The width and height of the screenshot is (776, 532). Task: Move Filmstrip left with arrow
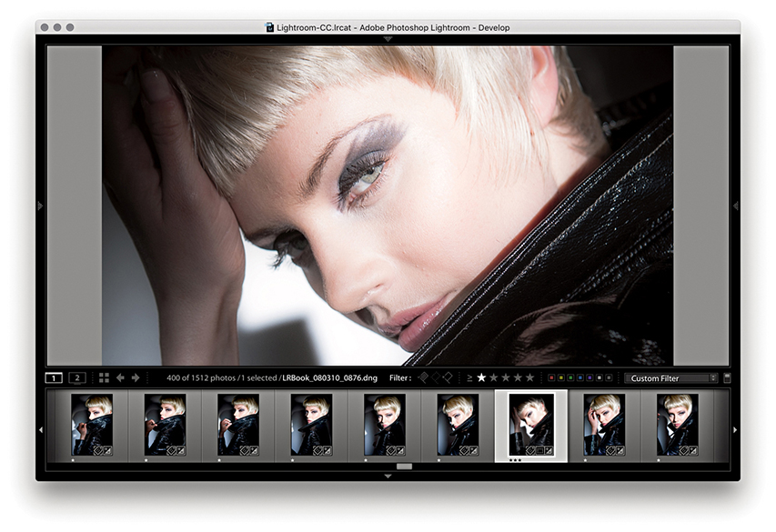coord(41,430)
